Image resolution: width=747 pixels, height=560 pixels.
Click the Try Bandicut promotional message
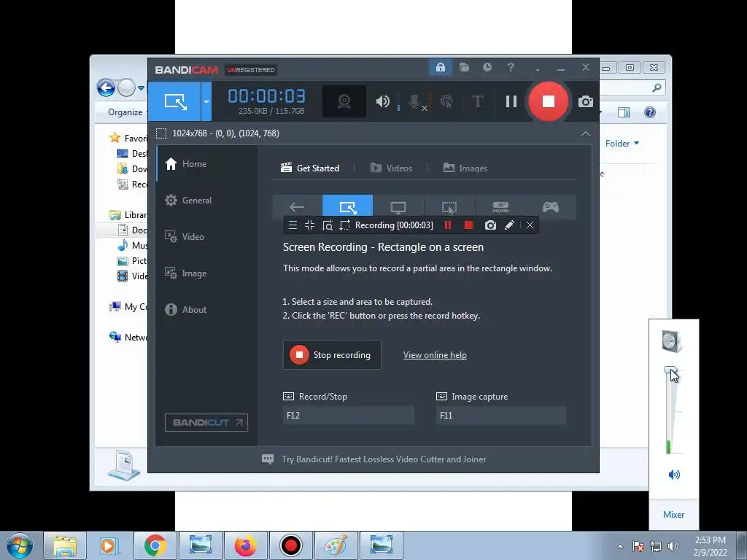pos(384,459)
